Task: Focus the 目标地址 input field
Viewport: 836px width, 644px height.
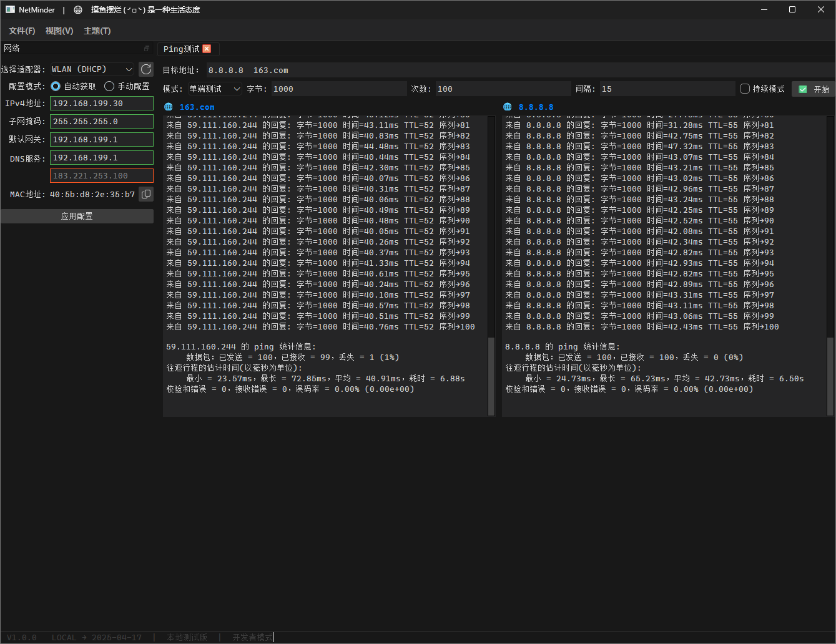Action: click(x=519, y=70)
